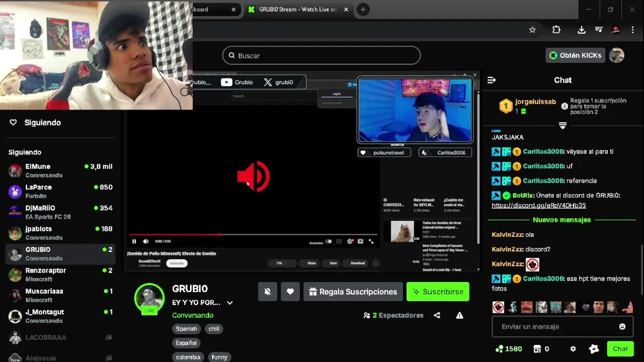The image size is (644, 362).
Task: Open DjMaRiiO channel in sidebar
Action: point(60,212)
